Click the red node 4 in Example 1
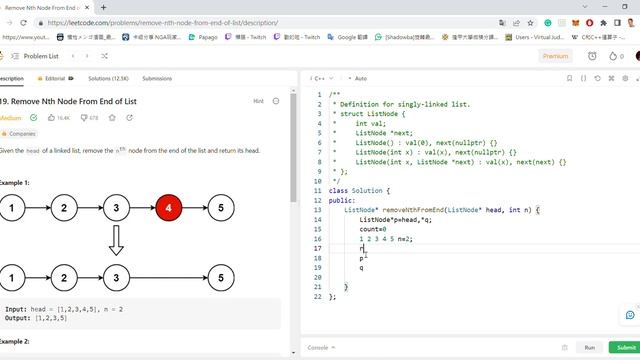The height and width of the screenshot is (360, 640). pyautogui.click(x=169, y=208)
